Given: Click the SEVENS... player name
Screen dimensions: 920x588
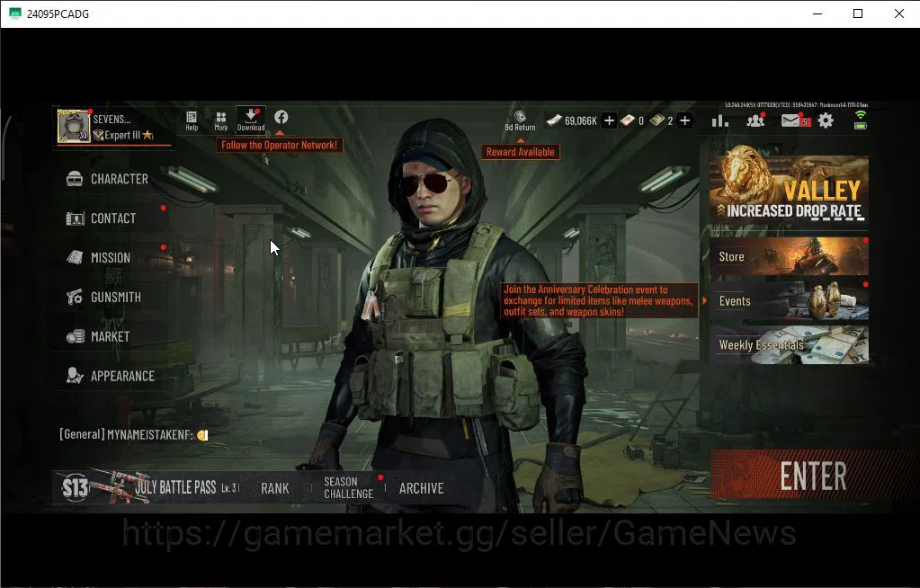Looking at the screenshot, I should (112, 119).
